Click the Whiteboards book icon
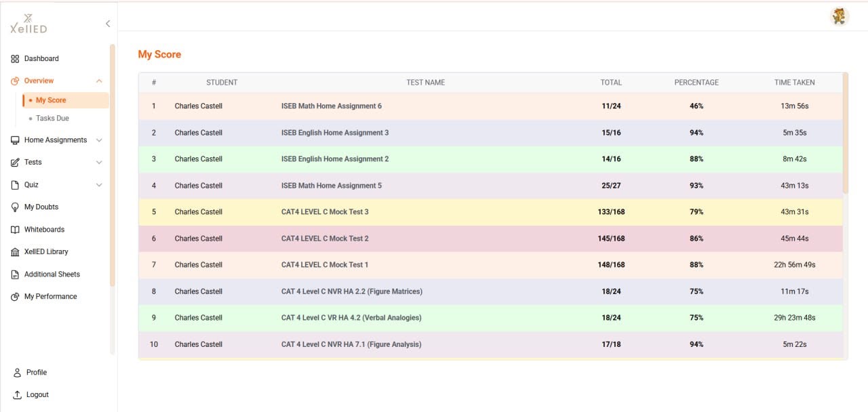The image size is (868, 412). [15, 230]
